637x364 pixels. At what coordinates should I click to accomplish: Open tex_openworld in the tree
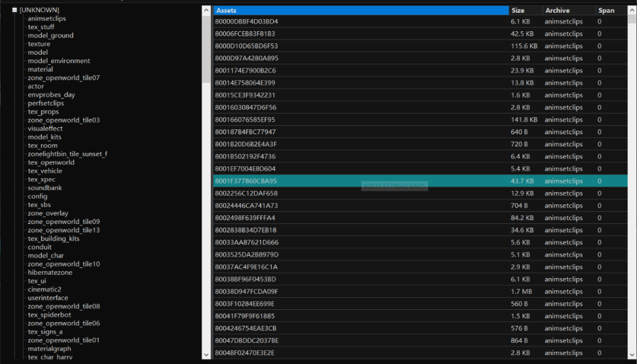point(51,162)
